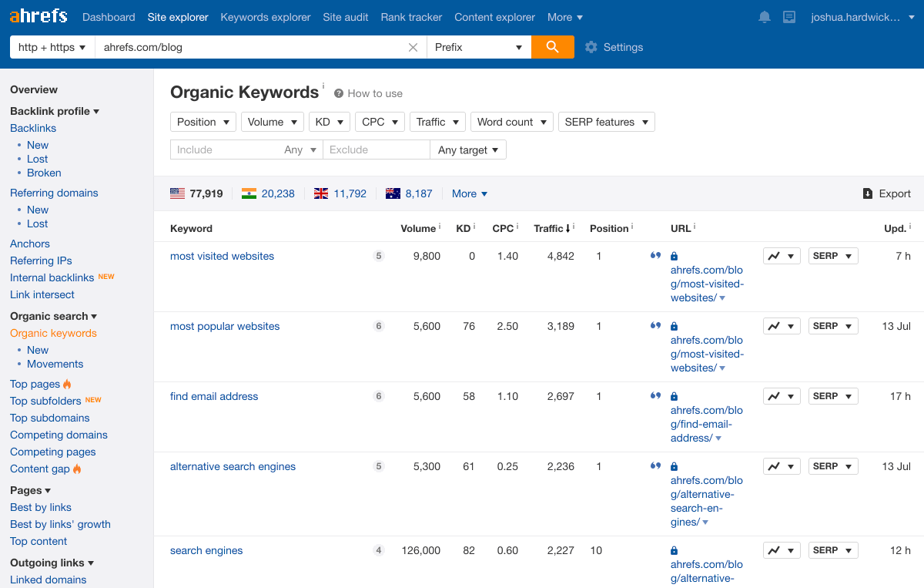Open notifications via the bell icon
Image resolution: width=924 pixels, height=588 pixels.
pos(764,16)
